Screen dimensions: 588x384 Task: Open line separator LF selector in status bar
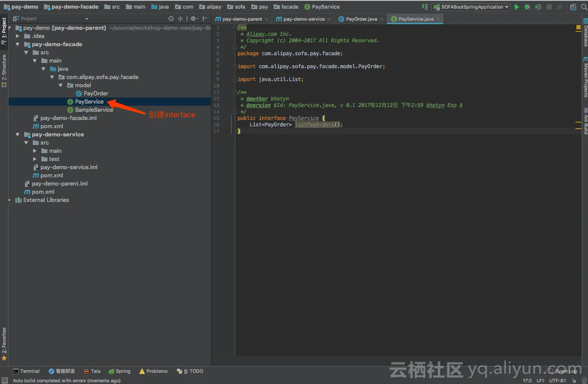click(x=541, y=381)
